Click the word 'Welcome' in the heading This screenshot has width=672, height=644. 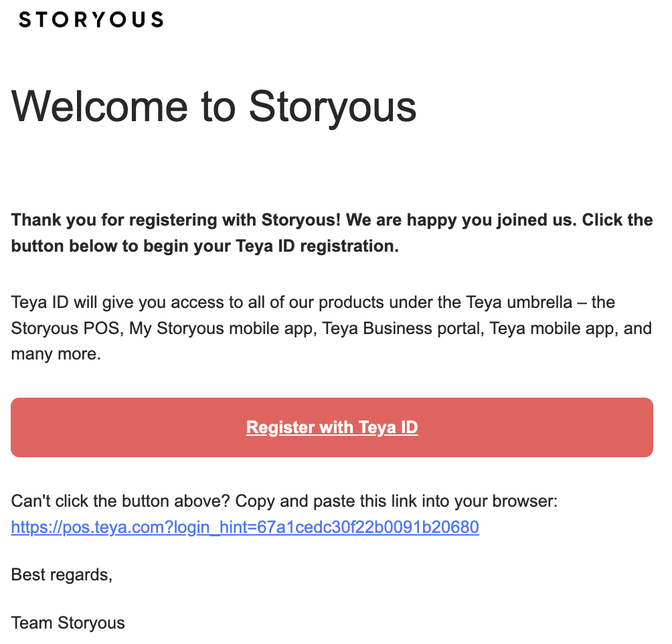(x=100, y=106)
